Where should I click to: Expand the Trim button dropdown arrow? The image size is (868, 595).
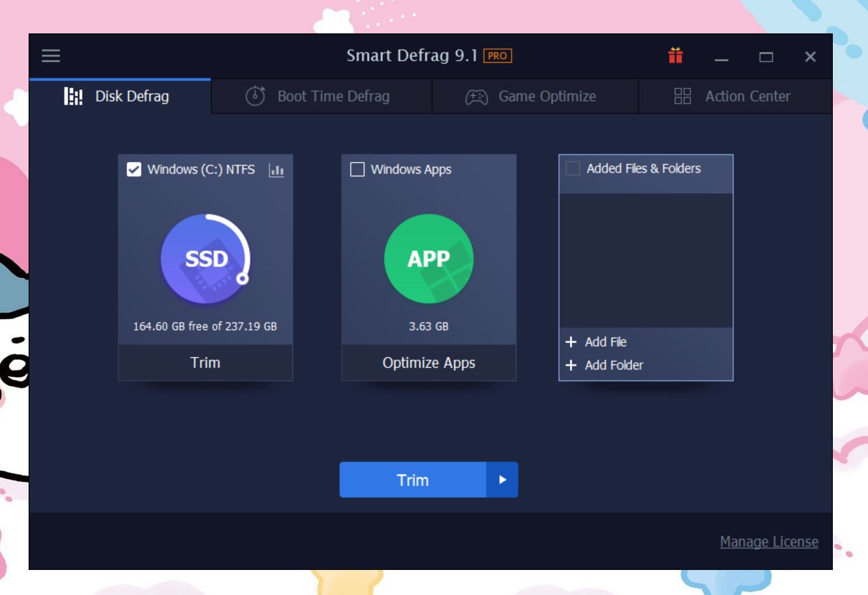tap(502, 479)
